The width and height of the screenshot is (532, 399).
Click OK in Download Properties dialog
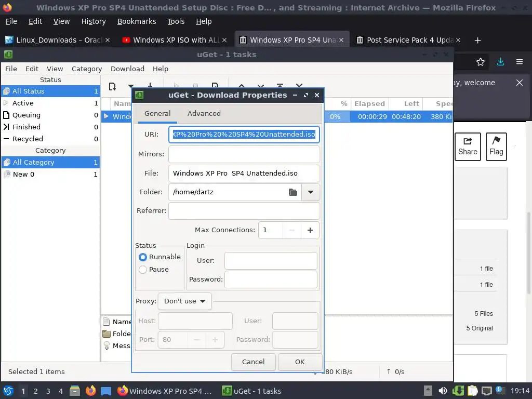tap(300, 362)
